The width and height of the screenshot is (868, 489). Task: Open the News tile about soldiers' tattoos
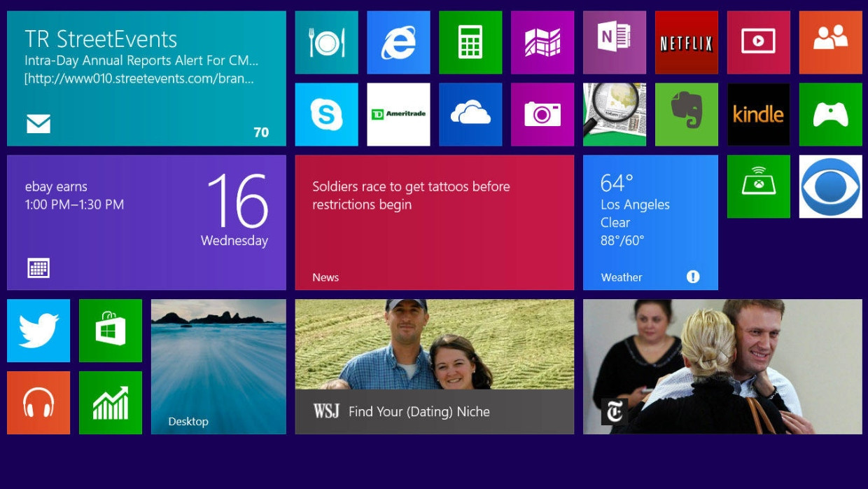[x=434, y=222]
